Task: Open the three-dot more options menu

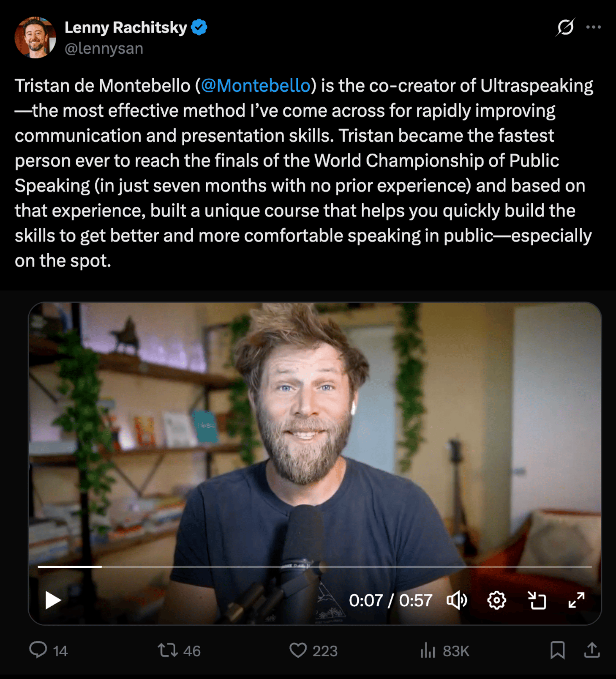Action: tap(594, 27)
